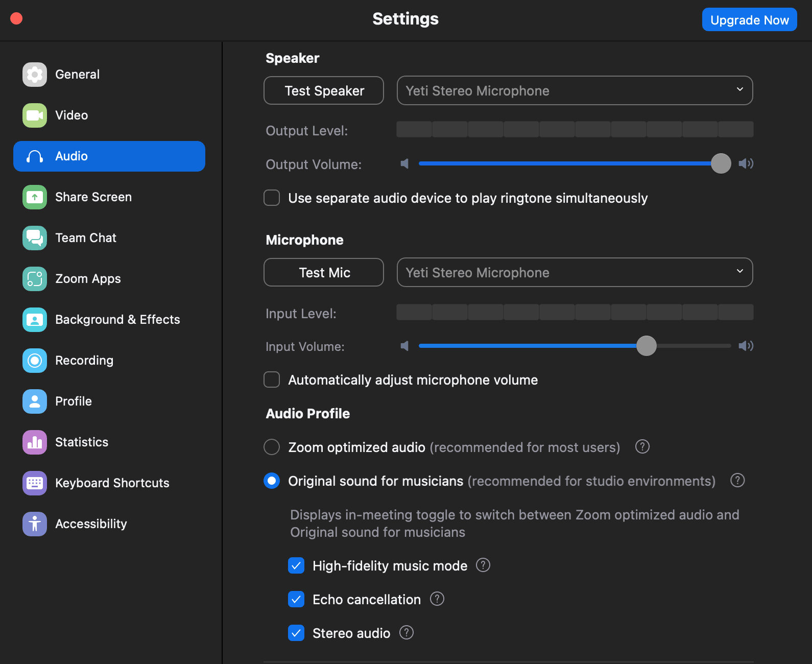Click the output volume loud speaker icon
Screen dimensions: 812x664
746,163
